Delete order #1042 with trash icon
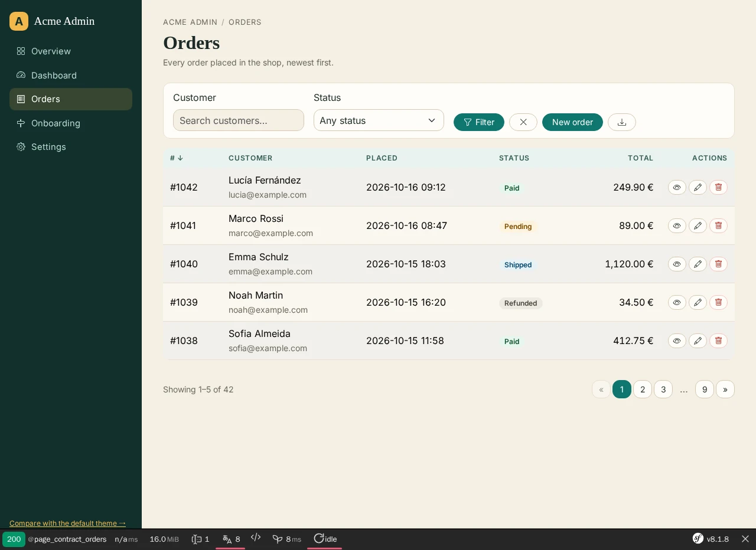Image resolution: width=756 pixels, height=550 pixels. pyautogui.click(x=718, y=187)
